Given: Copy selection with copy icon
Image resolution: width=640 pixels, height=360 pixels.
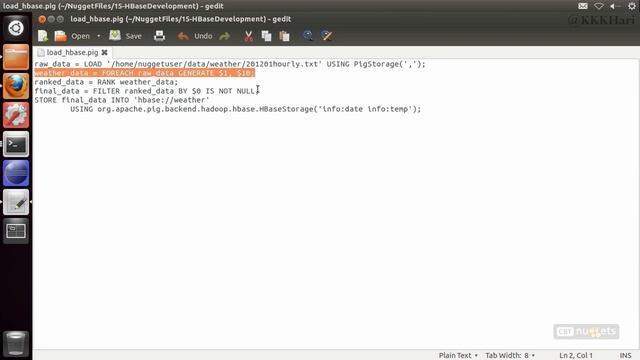Looking at the screenshot, I should (x=266, y=36).
